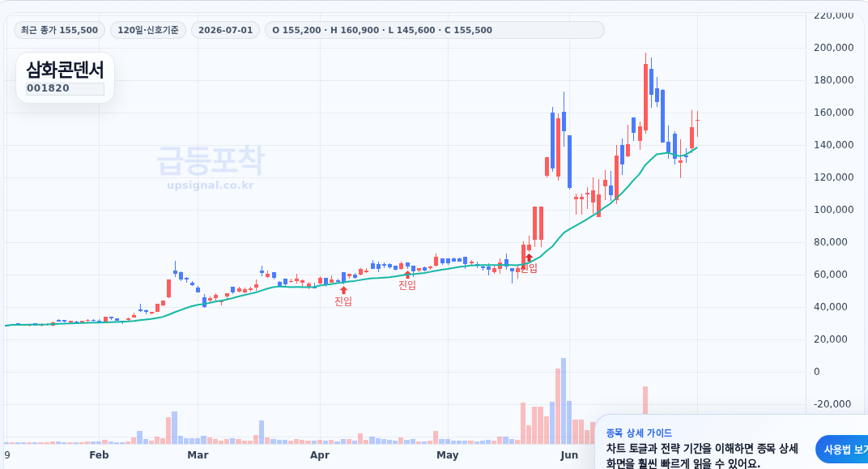Click the Jun label on time axis
This screenshot has width=868, height=469.
(569, 455)
